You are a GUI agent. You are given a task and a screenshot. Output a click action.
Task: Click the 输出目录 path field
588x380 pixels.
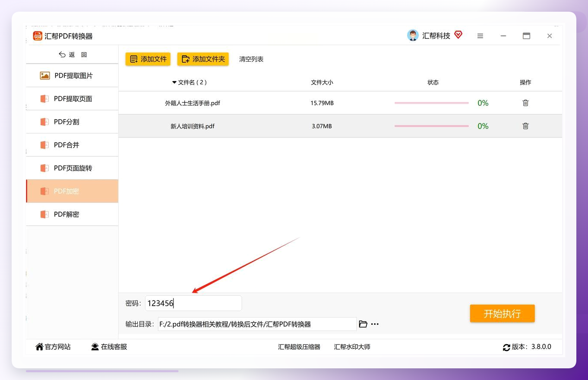(x=257, y=324)
